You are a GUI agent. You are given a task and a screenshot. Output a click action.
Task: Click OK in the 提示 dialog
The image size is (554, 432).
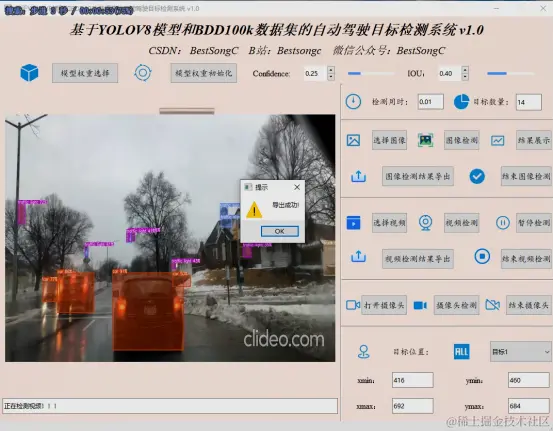click(279, 231)
